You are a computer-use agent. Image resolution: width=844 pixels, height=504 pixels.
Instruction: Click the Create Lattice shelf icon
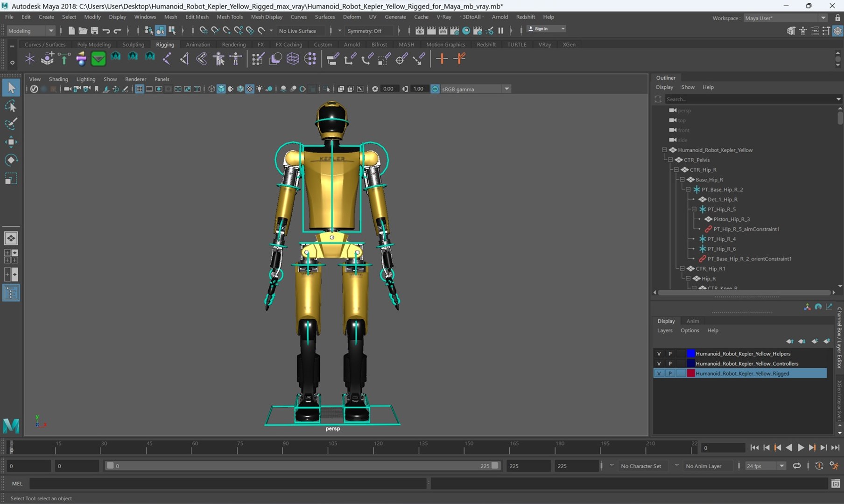click(x=293, y=59)
